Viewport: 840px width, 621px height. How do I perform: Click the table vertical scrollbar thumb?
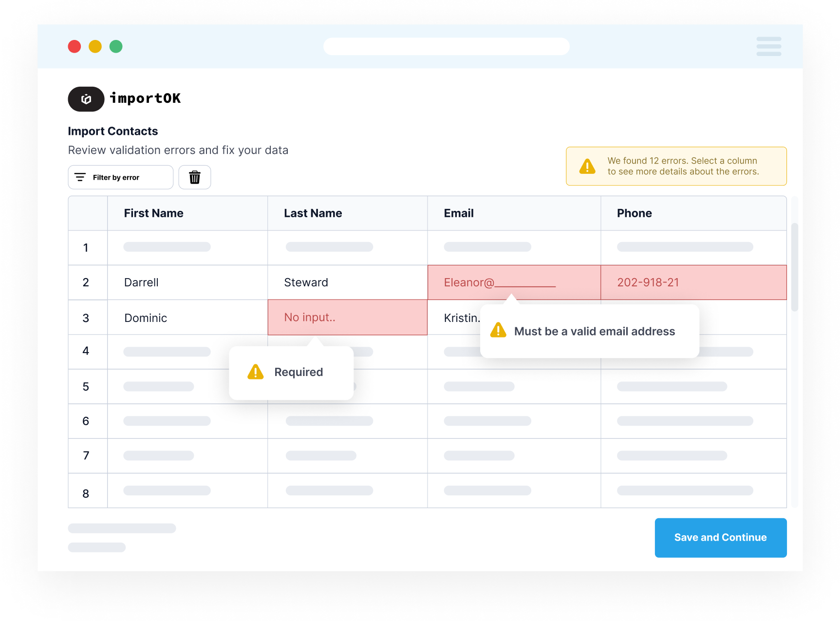pos(794,267)
